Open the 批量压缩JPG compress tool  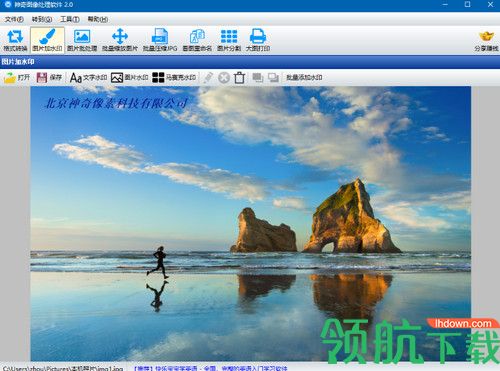pos(160,40)
